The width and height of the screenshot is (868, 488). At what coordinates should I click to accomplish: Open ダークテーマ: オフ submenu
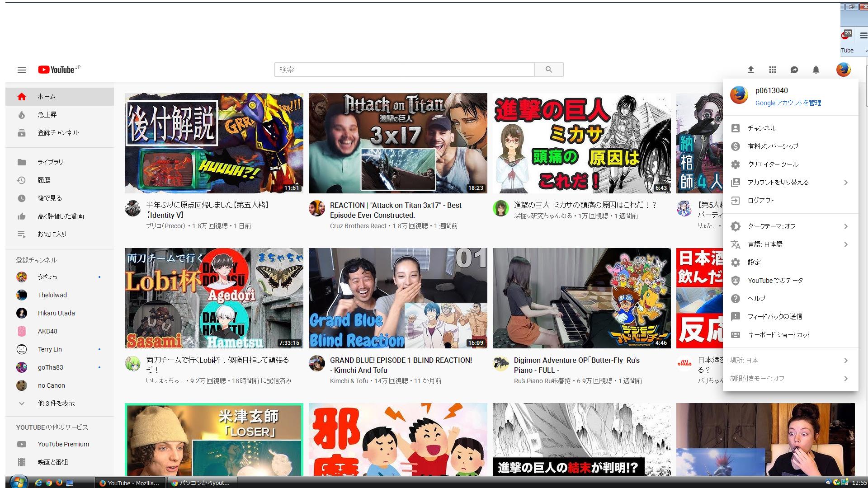pos(790,226)
